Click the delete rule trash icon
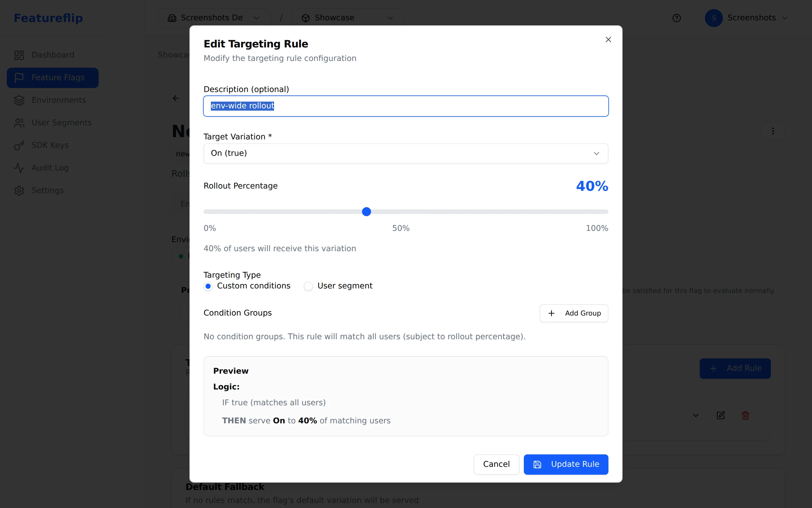The image size is (812, 508). click(745, 416)
